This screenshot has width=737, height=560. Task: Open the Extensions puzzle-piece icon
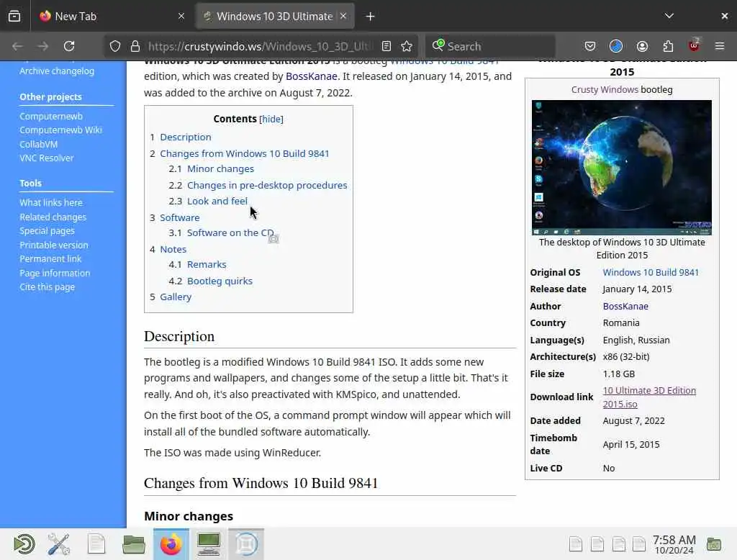pos(668,46)
